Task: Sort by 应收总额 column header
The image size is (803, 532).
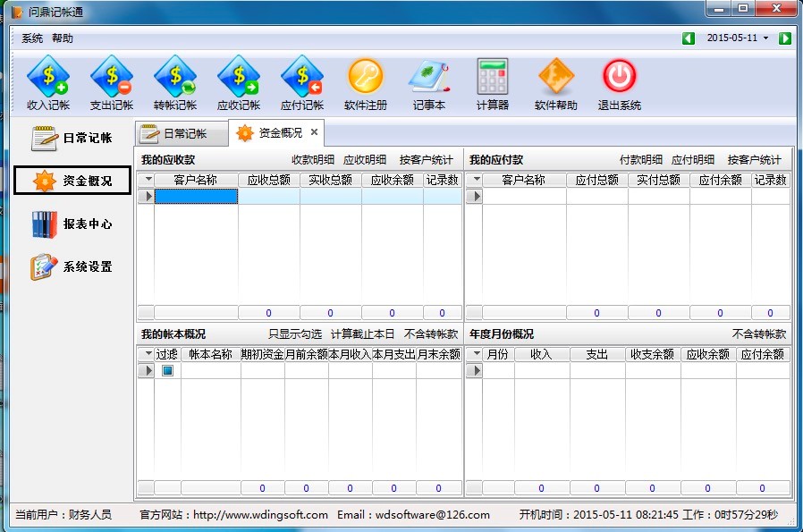Action: (269, 180)
